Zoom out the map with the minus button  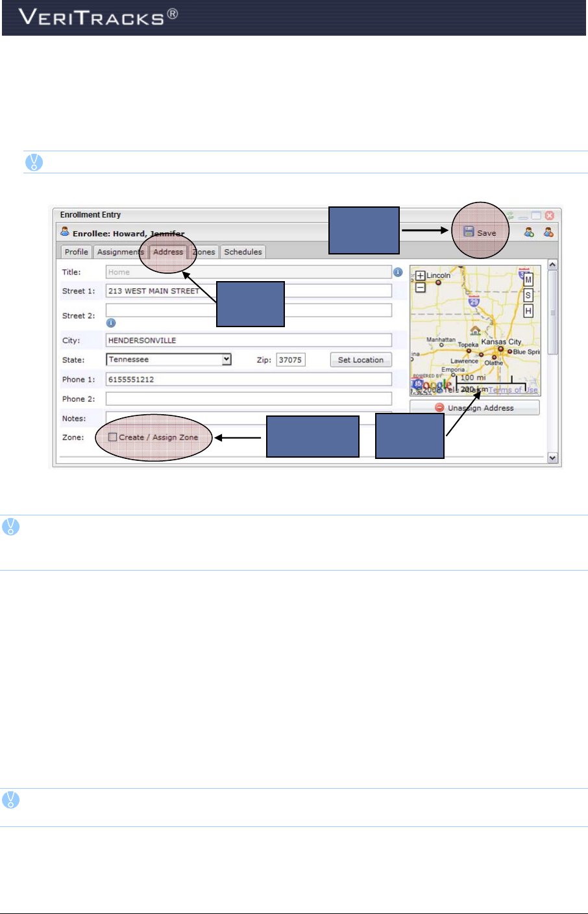421,288
